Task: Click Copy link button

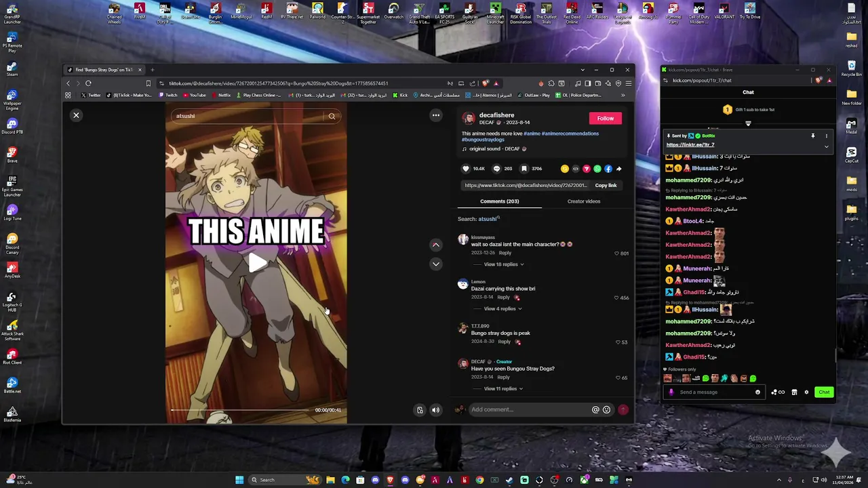Action: pos(606,185)
